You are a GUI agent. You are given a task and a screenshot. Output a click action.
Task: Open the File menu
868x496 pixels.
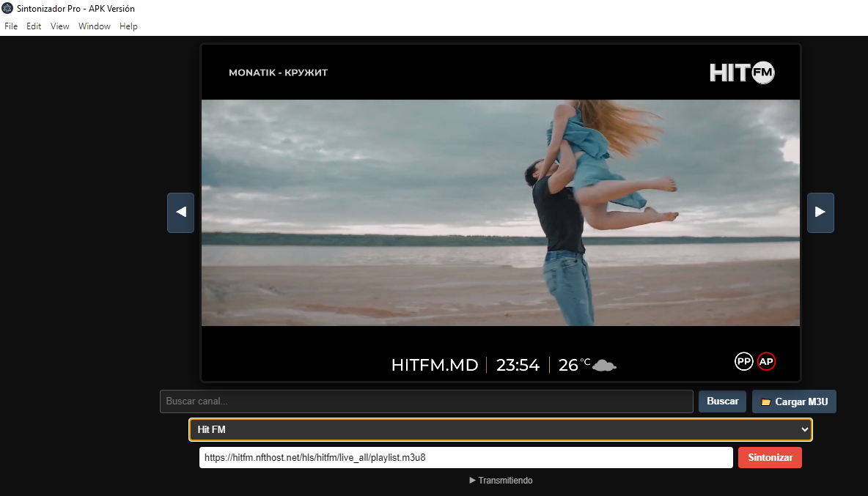[11, 26]
